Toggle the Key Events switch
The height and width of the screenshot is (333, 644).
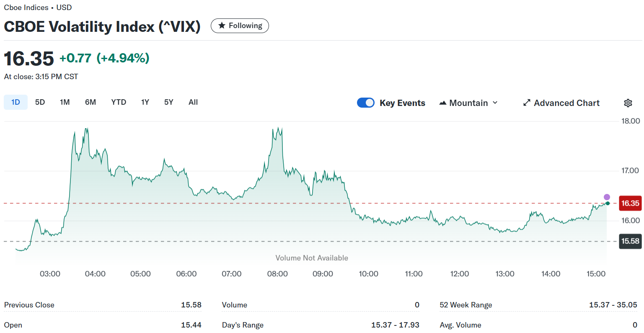[x=366, y=103]
